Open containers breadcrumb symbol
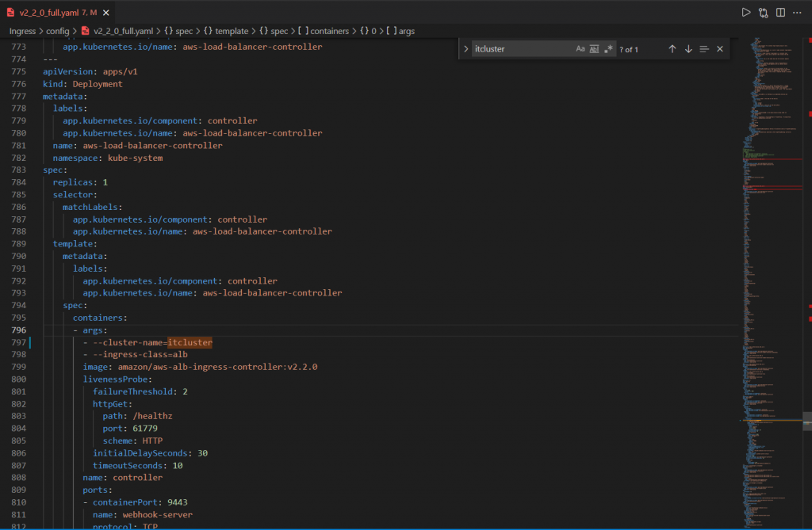This screenshot has width=812, height=530. coord(324,31)
